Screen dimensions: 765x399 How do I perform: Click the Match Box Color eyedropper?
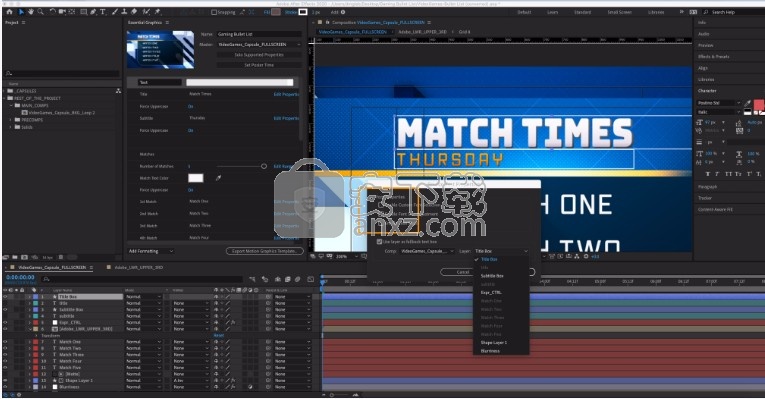click(x=218, y=178)
